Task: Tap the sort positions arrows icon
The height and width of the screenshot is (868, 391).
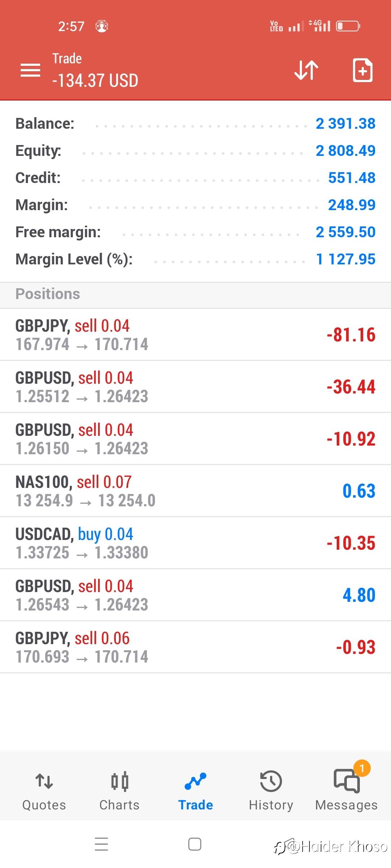Action: (x=306, y=70)
